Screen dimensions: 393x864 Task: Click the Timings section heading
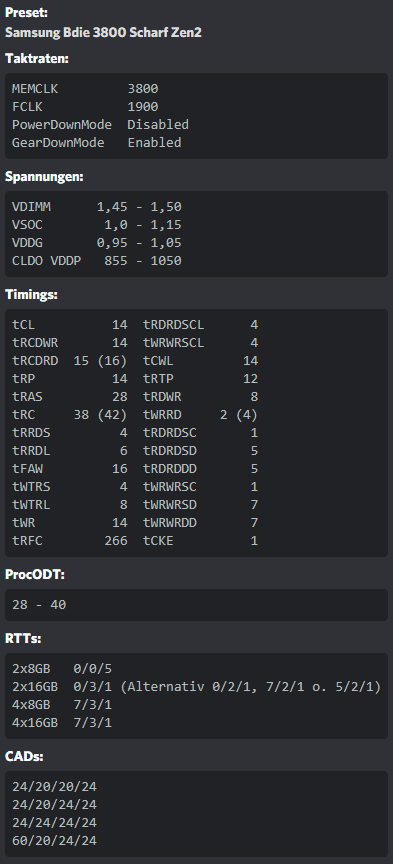pos(31,294)
